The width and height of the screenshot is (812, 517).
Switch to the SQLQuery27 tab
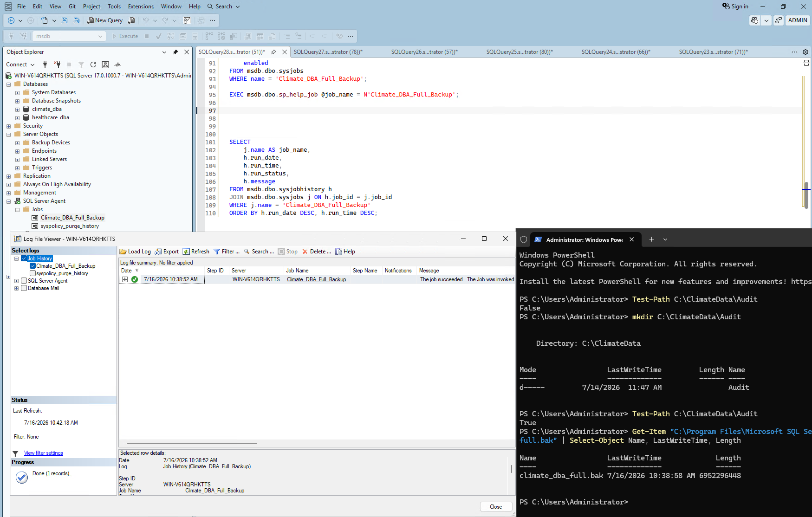(328, 52)
